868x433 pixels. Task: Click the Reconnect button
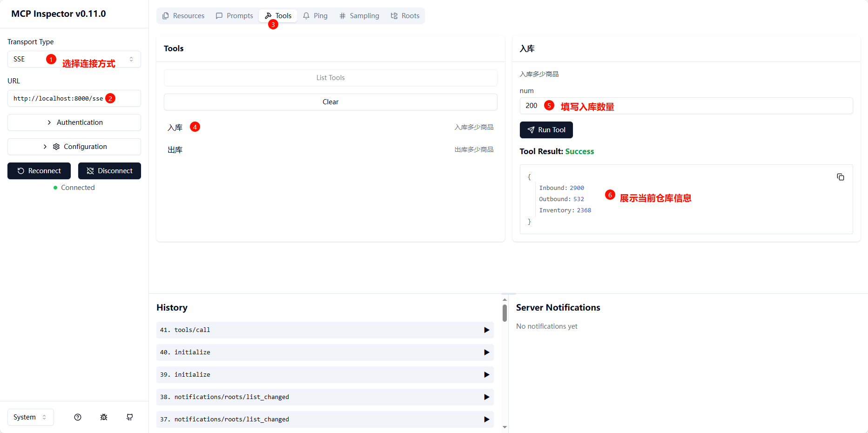39,171
